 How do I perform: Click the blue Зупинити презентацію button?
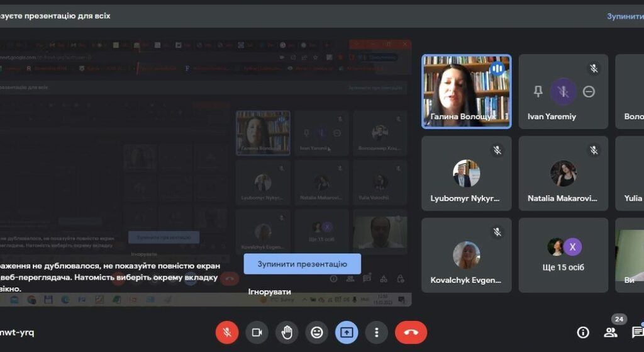coord(303,264)
